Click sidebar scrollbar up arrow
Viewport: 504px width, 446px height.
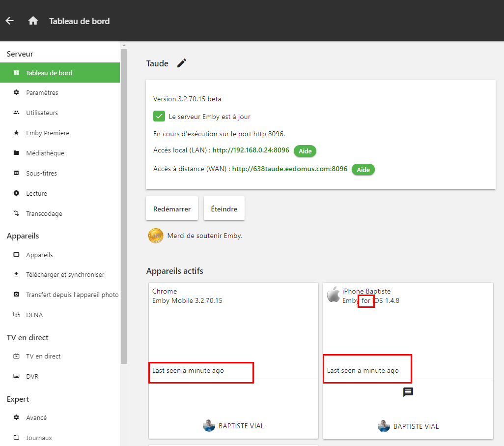pyautogui.click(x=124, y=45)
